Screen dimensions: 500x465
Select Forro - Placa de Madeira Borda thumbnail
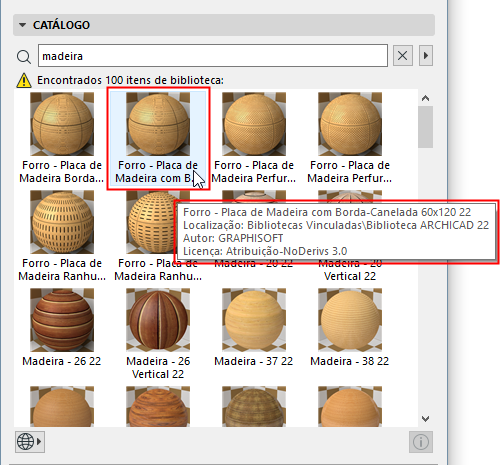(62, 138)
